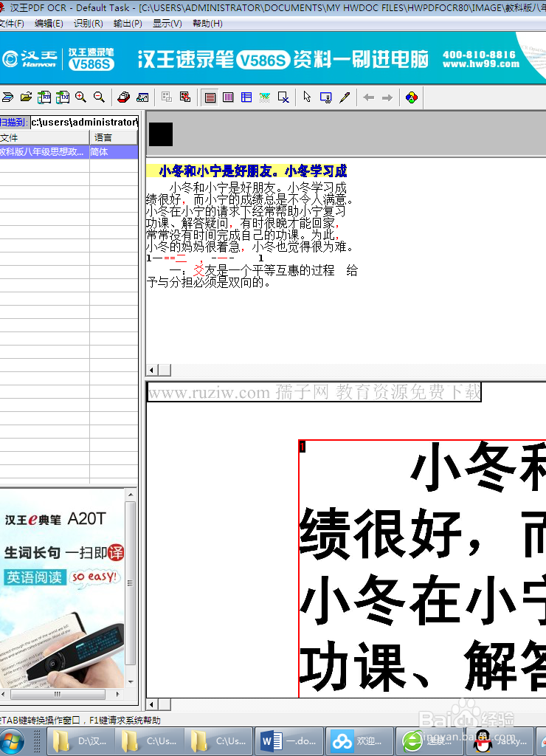Open the Jacky QQ taskbar item
Viewport: 546px width, 756px height.
[500, 741]
